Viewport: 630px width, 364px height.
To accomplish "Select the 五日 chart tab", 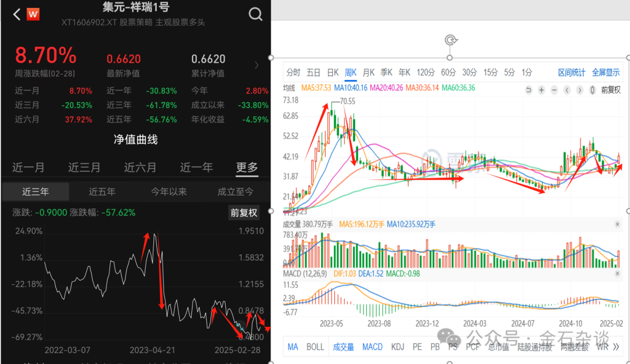I will pyautogui.click(x=313, y=72).
